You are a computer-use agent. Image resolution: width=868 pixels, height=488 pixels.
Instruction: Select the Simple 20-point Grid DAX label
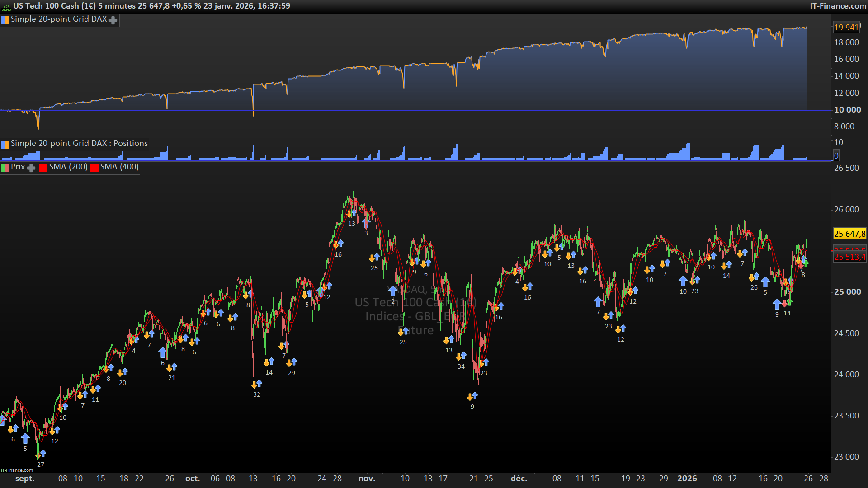pos(59,19)
